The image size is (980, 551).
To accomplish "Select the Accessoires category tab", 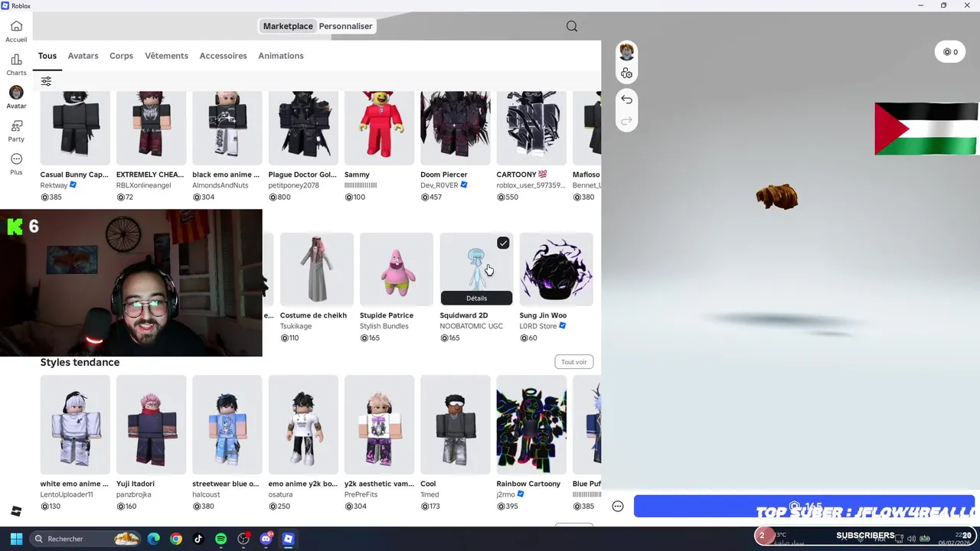I will 223,56.
